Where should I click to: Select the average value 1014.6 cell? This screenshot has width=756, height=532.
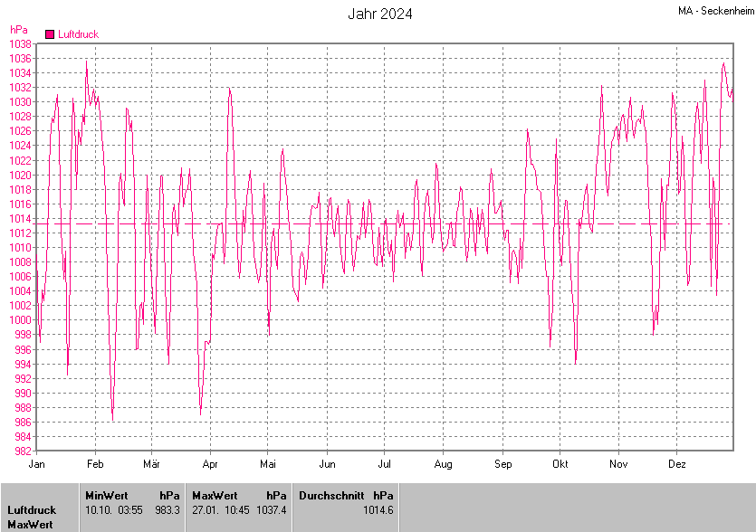click(x=378, y=510)
